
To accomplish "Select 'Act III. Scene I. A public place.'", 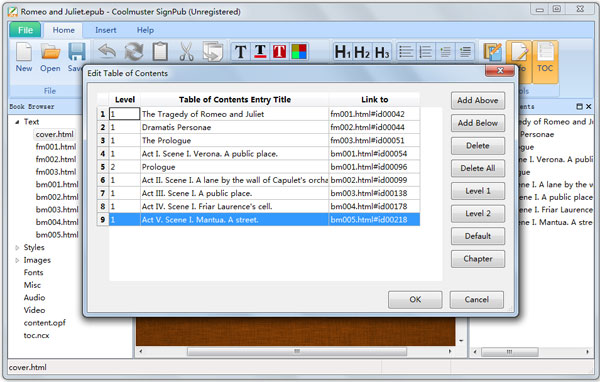I will pos(234,193).
